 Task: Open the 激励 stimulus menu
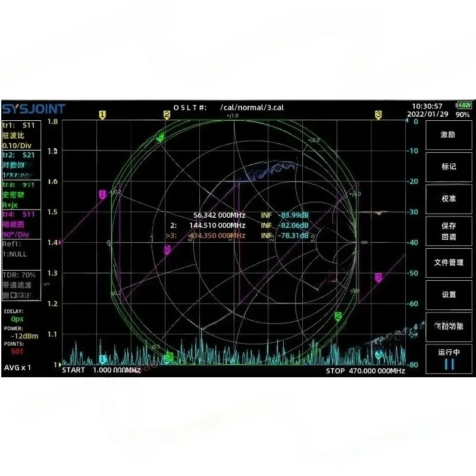[449, 135]
